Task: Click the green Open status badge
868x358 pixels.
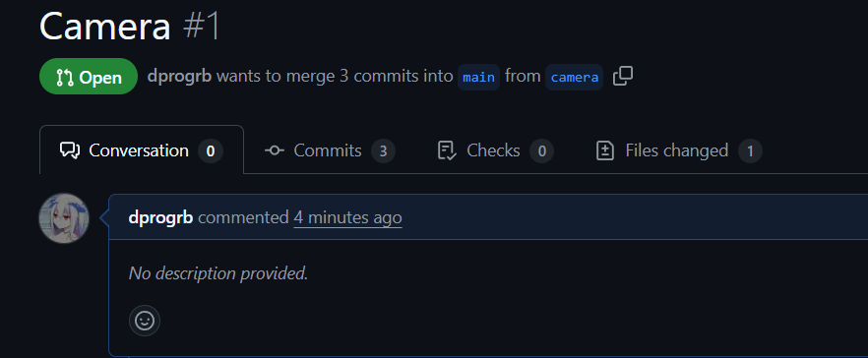Action: point(89,77)
